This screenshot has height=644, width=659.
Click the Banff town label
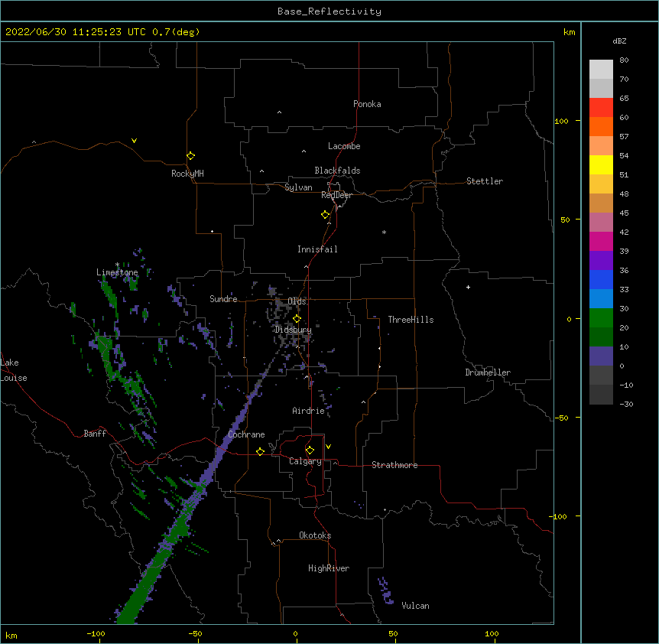[x=95, y=434]
